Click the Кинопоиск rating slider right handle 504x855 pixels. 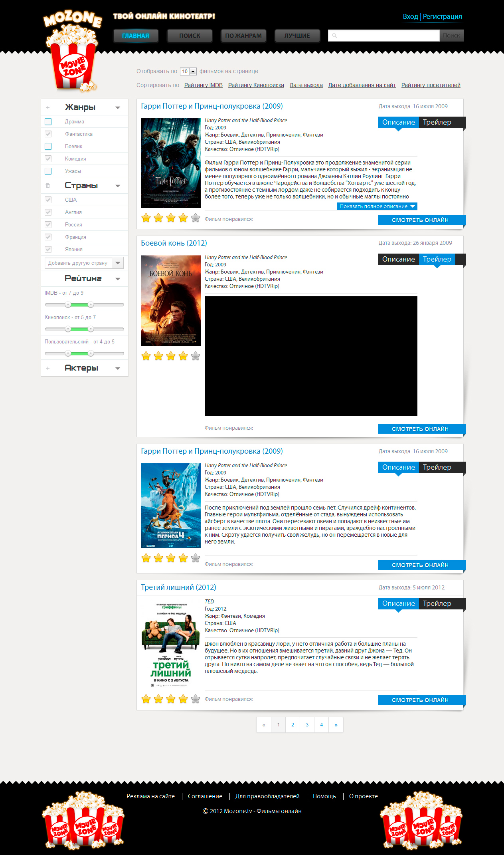click(x=91, y=329)
